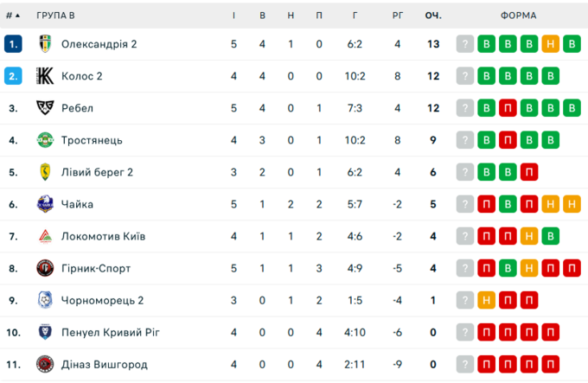Sort by the РГ goal difference header
Viewport: 588px width, 383px height.
coord(397,16)
